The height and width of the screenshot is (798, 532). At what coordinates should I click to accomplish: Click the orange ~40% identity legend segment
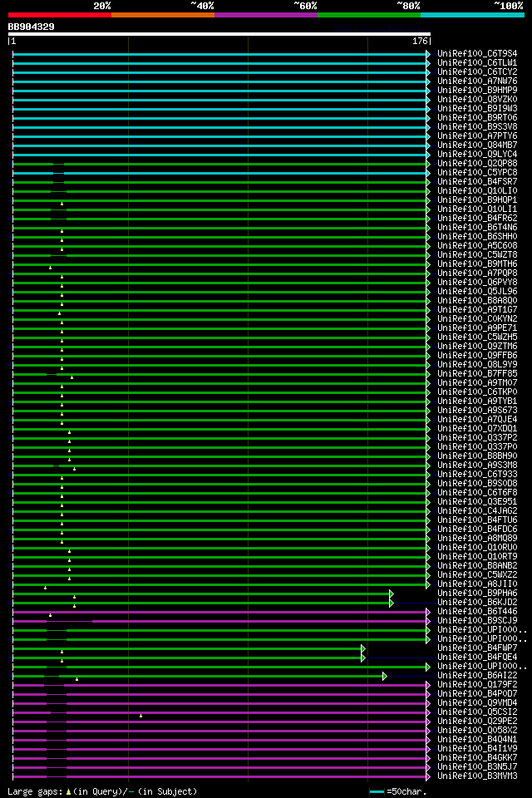tap(163, 15)
